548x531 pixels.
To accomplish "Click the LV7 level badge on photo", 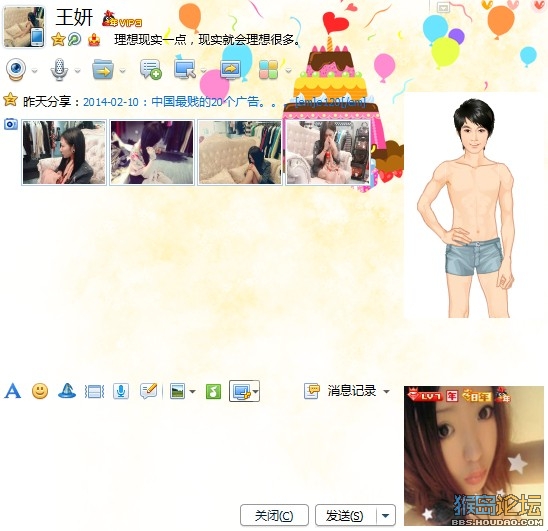I will 426,396.
